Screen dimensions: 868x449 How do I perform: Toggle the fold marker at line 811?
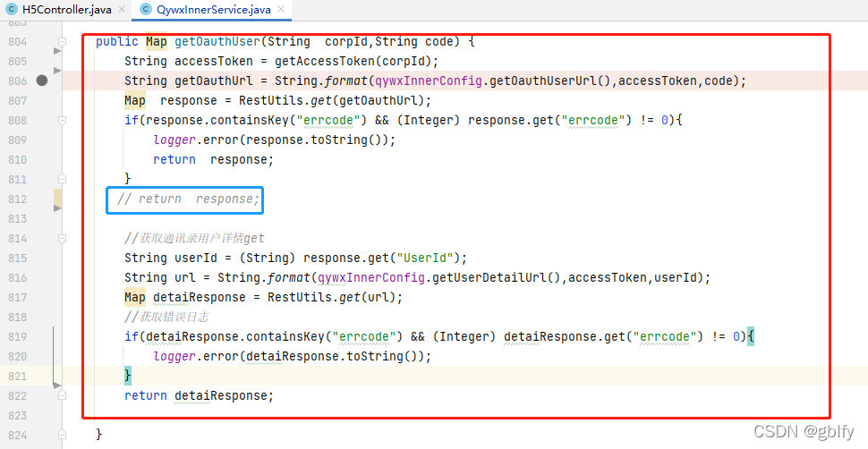pyautogui.click(x=62, y=179)
